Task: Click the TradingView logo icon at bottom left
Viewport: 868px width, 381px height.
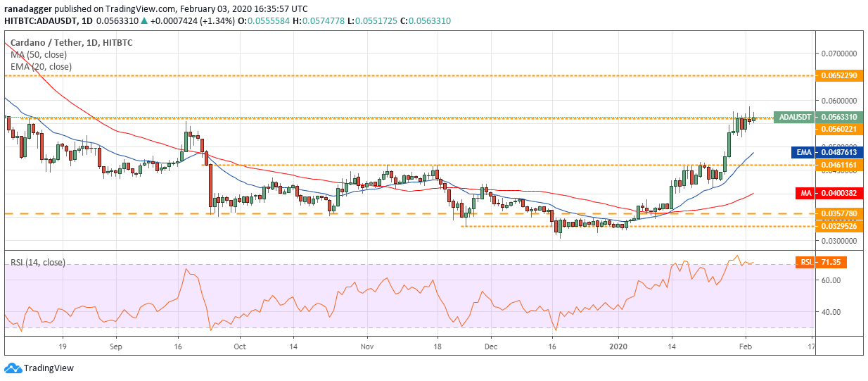Action: coord(13,368)
